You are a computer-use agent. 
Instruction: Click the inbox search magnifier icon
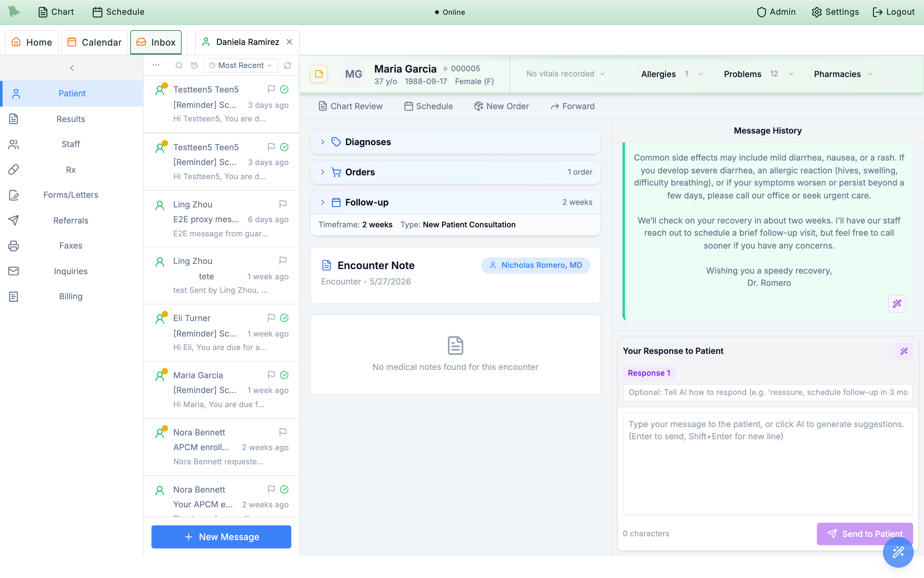179,66
